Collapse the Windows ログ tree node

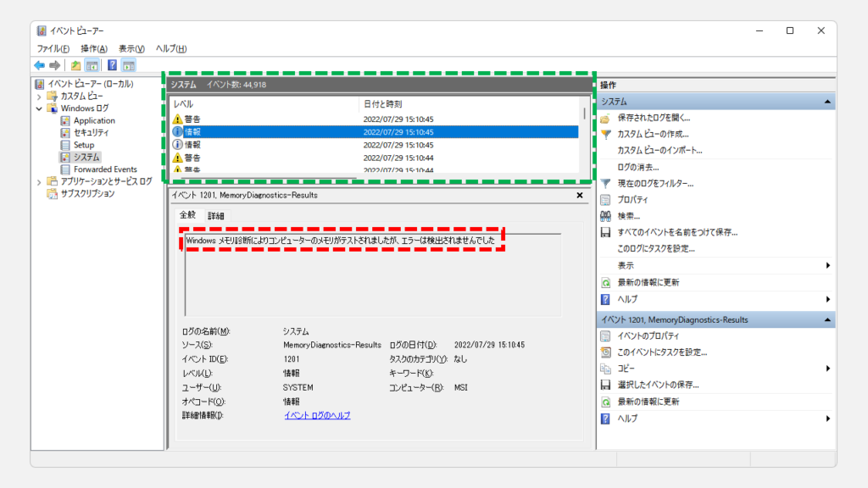pyautogui.click(x=39, y=108)
